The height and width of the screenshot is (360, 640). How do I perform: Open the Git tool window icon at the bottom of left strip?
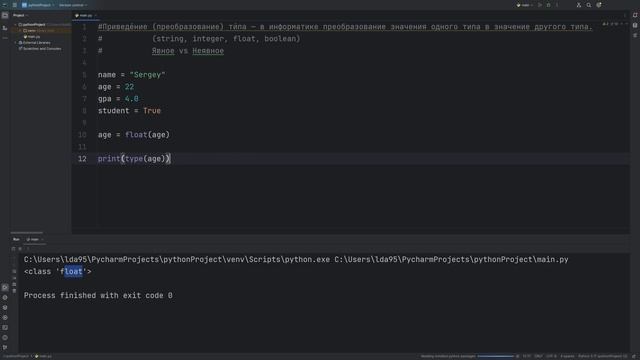[5, 347]
